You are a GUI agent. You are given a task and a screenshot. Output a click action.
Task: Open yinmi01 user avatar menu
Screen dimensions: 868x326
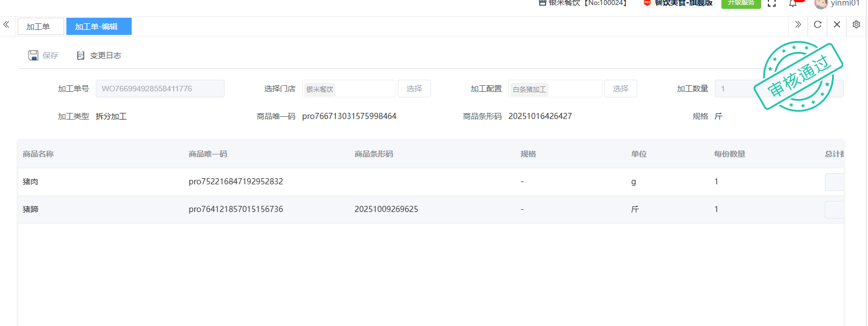821,4
